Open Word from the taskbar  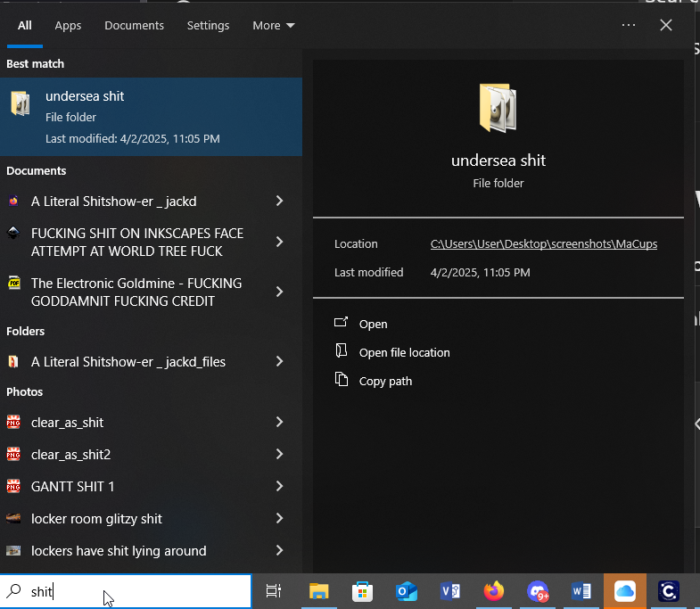click(x=581, y=591)
